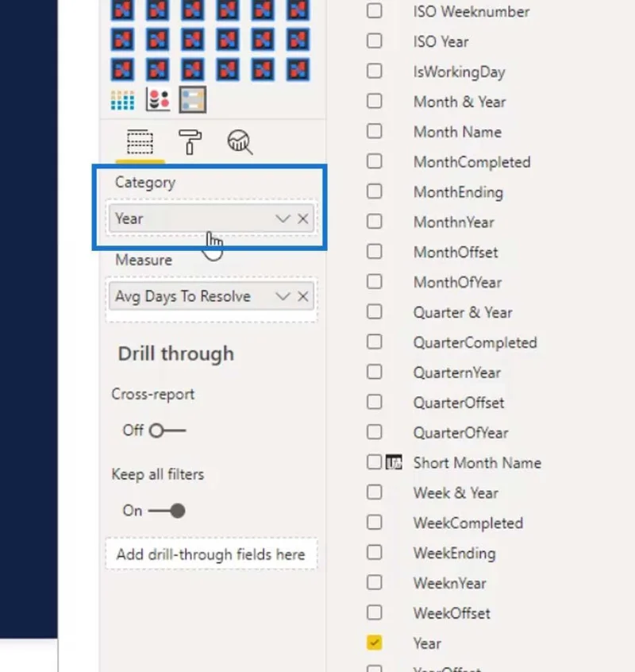The width and height of the screenshot is (635, 672).
Task: Check the MonthOffset checkbox
Action: pyautogui.click(x=374, y=252)
